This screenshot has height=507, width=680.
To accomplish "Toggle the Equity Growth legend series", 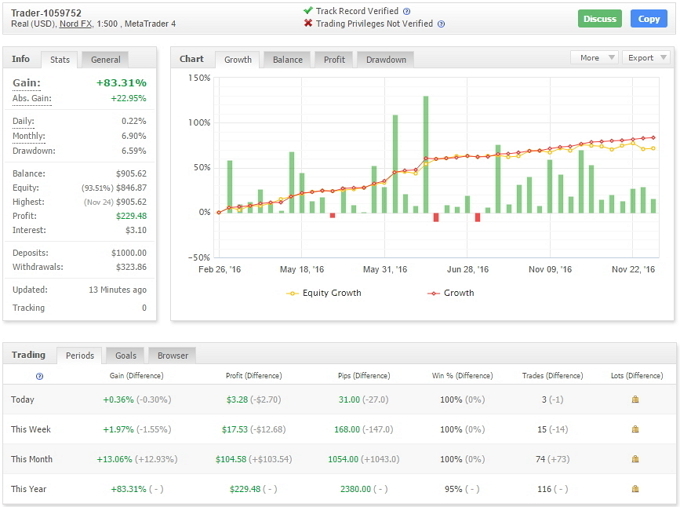I will [324, 293].
